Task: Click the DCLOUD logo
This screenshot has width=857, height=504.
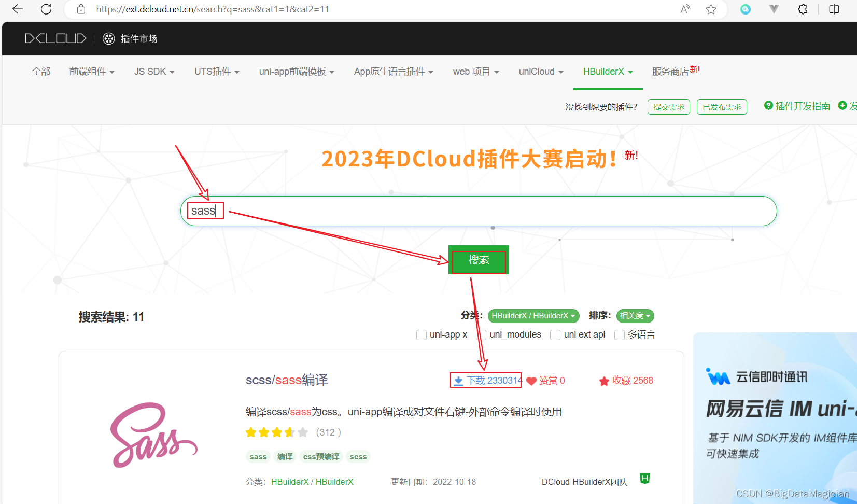Action: point(55,38)
